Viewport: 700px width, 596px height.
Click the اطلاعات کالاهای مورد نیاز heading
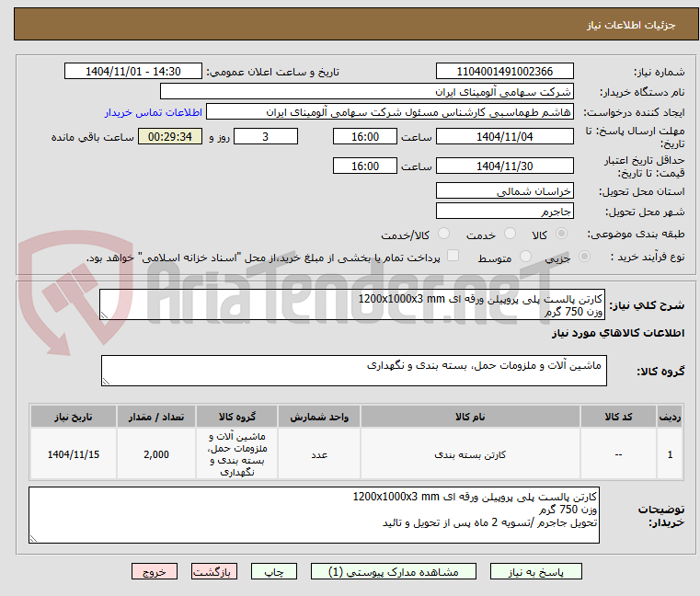tap(618, 333)
